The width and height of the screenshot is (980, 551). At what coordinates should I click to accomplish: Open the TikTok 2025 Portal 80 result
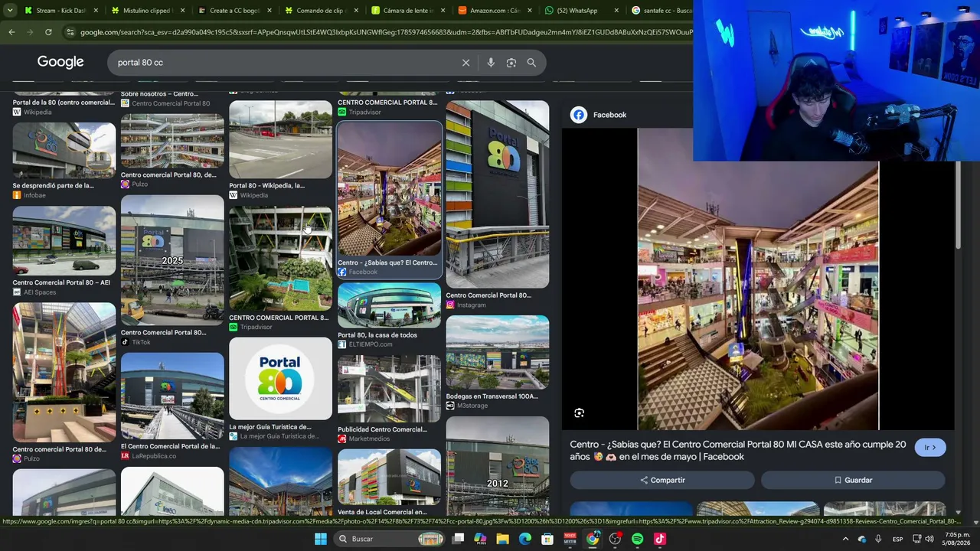(172, 270)
